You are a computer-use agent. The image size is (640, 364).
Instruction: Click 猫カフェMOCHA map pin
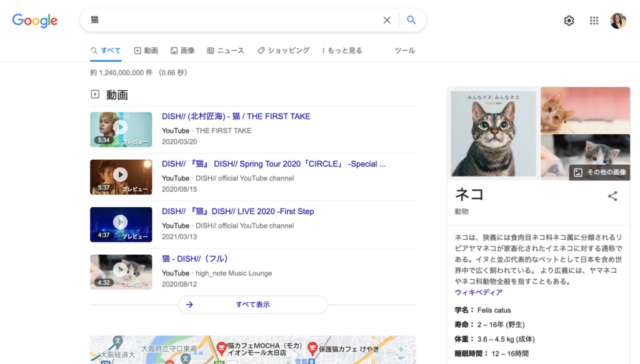pyautogui.click(x=222, y=348)
